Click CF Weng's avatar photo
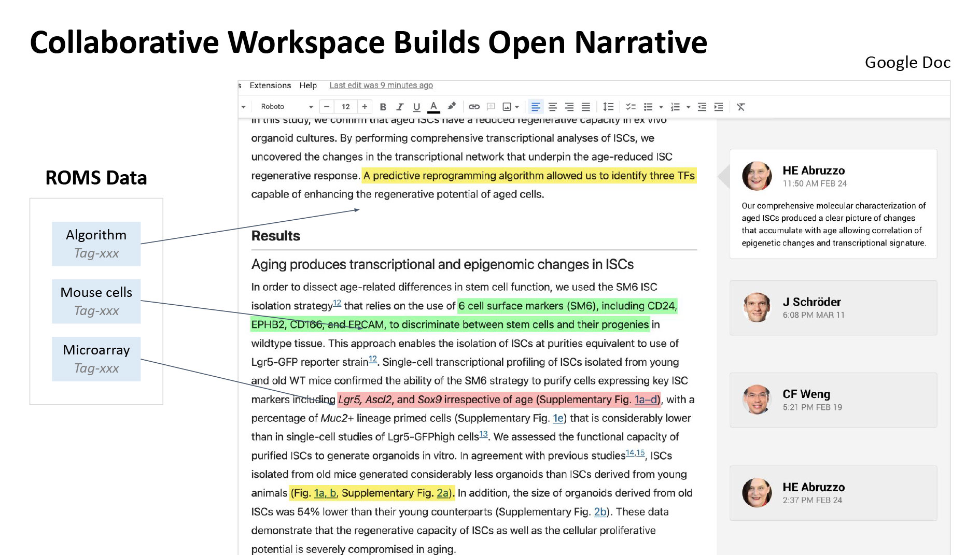 757,400
